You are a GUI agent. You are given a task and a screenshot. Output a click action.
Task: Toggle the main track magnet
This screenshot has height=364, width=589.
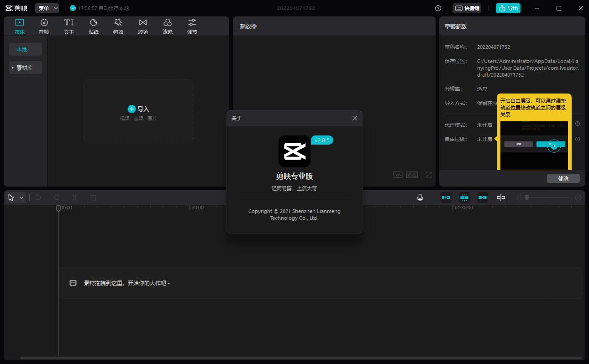446,198
